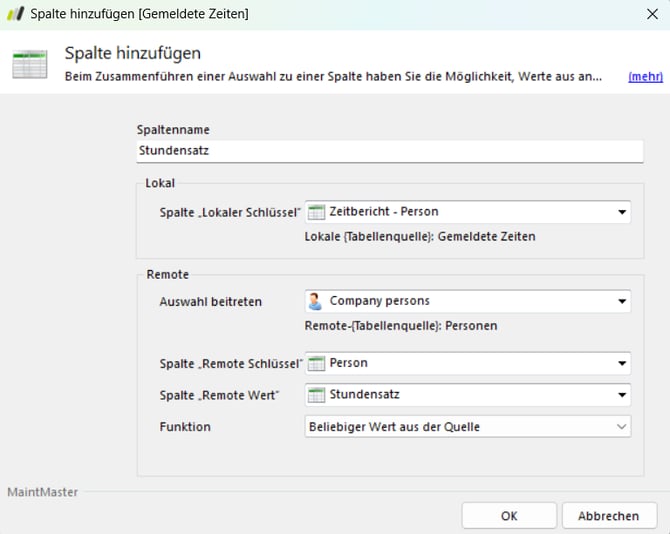Expand the Remote Schlüssel dropdown arrow
The width and height of the screenshot is (670, 534).
pos(622,364)
